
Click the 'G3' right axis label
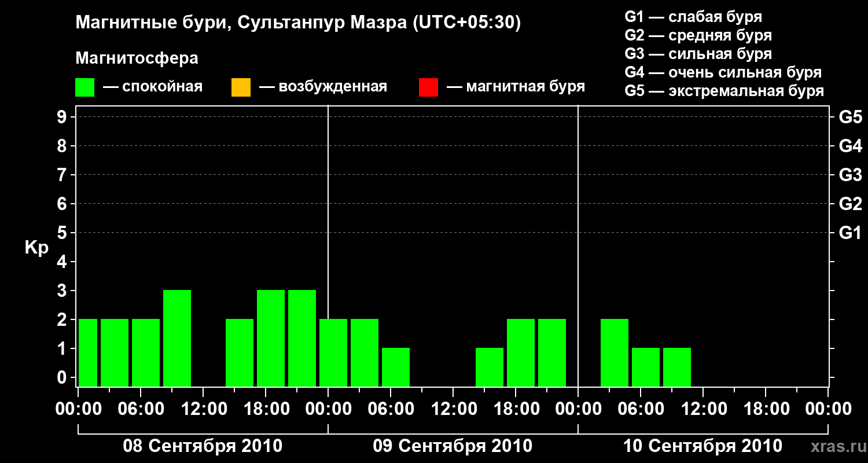click(850, 175)
